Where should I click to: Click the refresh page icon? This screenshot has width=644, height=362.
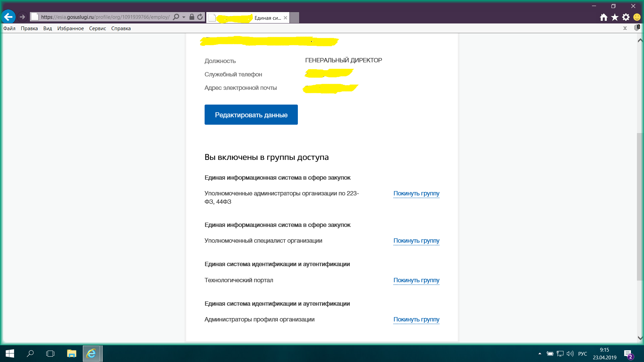point(200,17)
